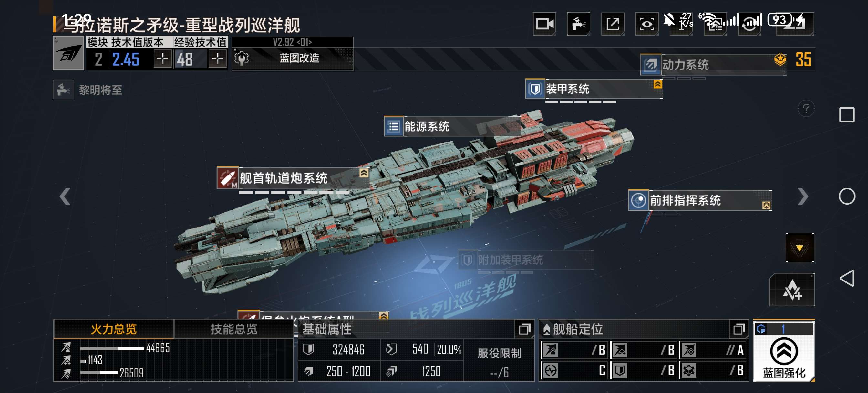Click the 能源系统 list icon
Image resolution: width=868 pixels, height=393 pixels.
(394, 126)
